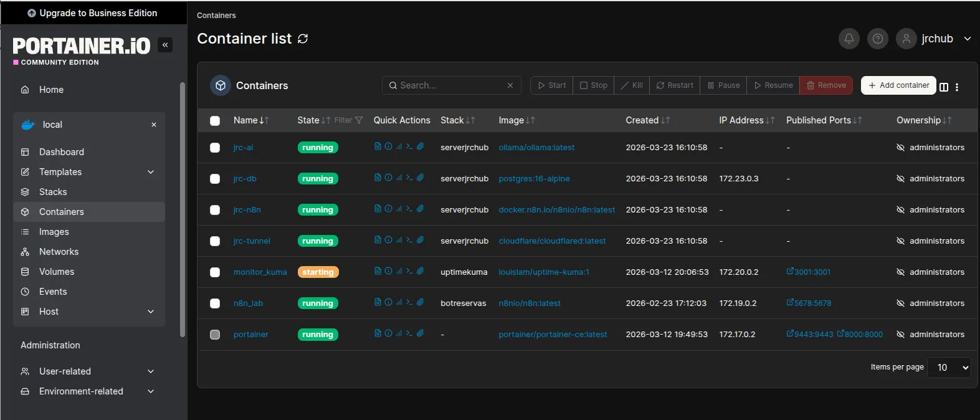Open inspect icon for jrc-db container
This screenshot has height=420, width=980.
pos(388,178)
